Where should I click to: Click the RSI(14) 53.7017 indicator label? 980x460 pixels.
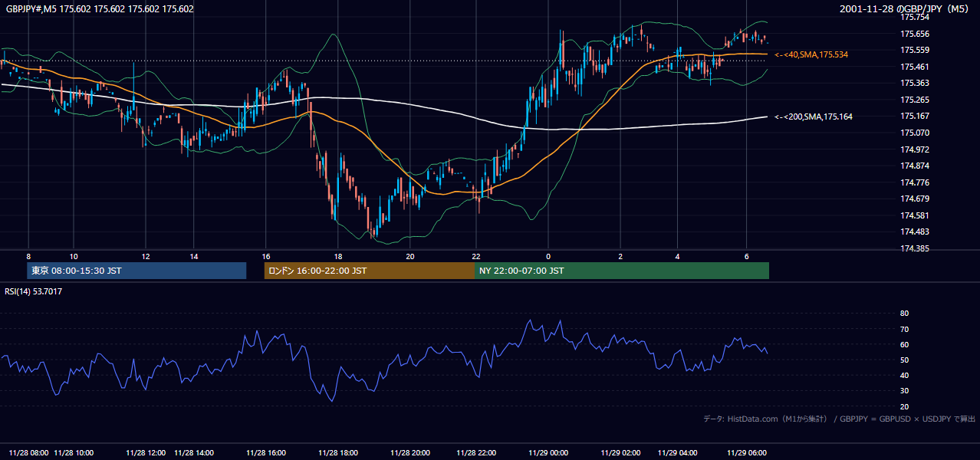point(34,291)
